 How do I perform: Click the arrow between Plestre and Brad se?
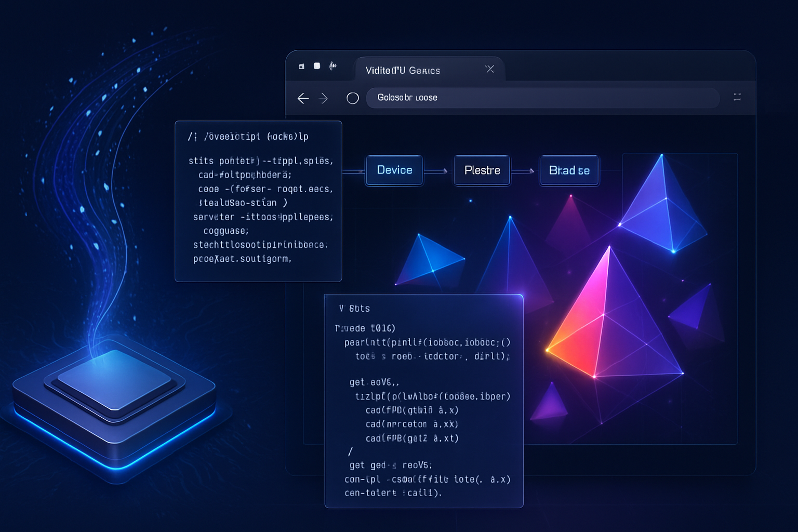click(525, 170)
